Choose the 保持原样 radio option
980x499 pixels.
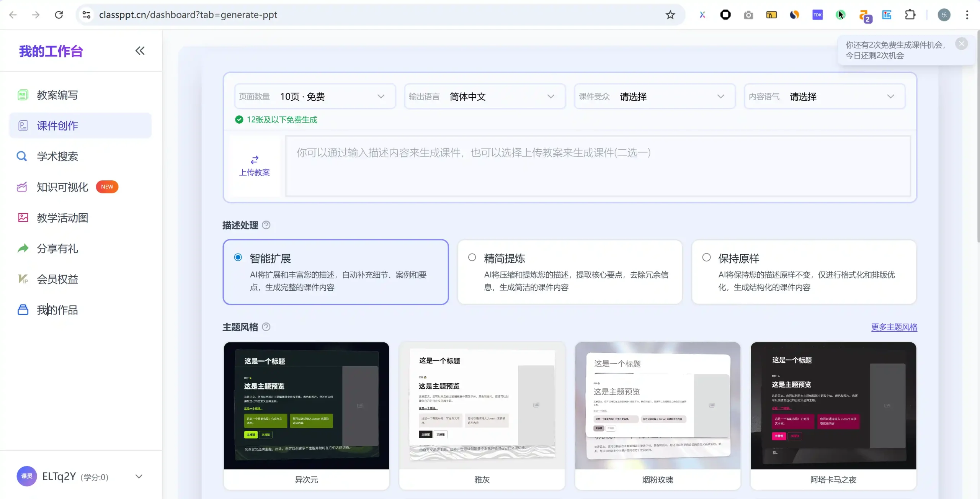coord(706,257)
